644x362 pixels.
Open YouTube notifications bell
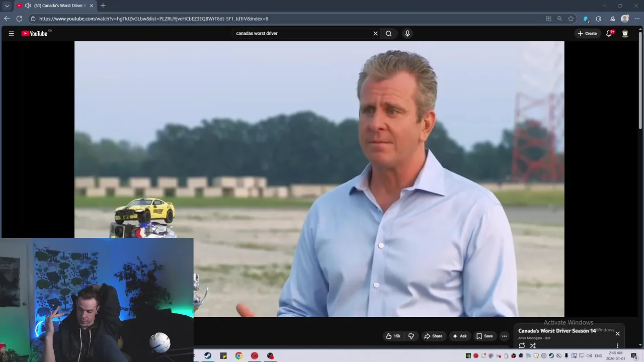click(x=609, y=34)
